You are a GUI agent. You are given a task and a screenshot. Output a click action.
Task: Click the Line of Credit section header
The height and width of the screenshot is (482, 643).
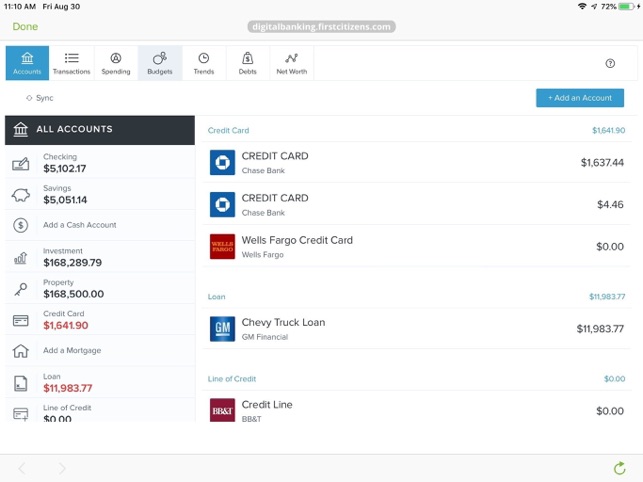(232, 379)
